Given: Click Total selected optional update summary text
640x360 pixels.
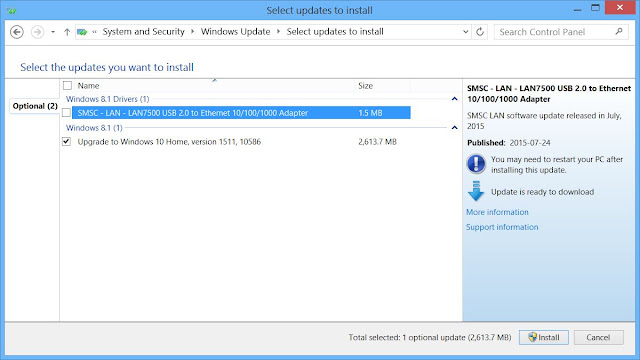Looking at the screenshot, I should (430, 338).
